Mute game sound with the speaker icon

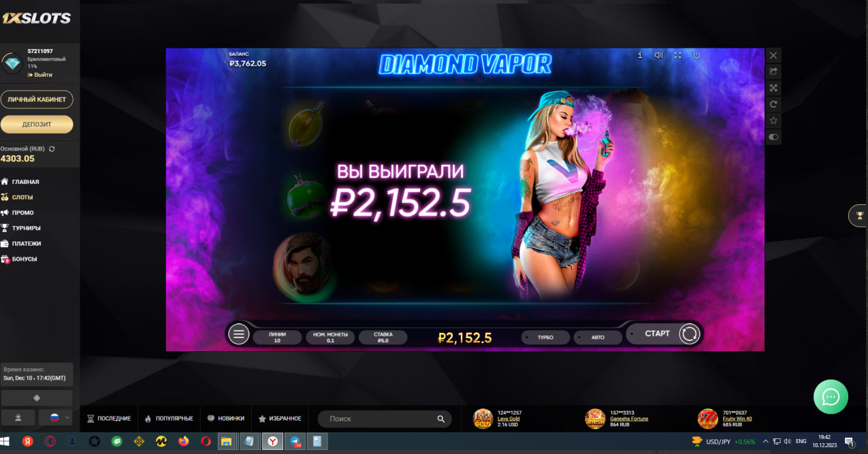pos(658,55)
